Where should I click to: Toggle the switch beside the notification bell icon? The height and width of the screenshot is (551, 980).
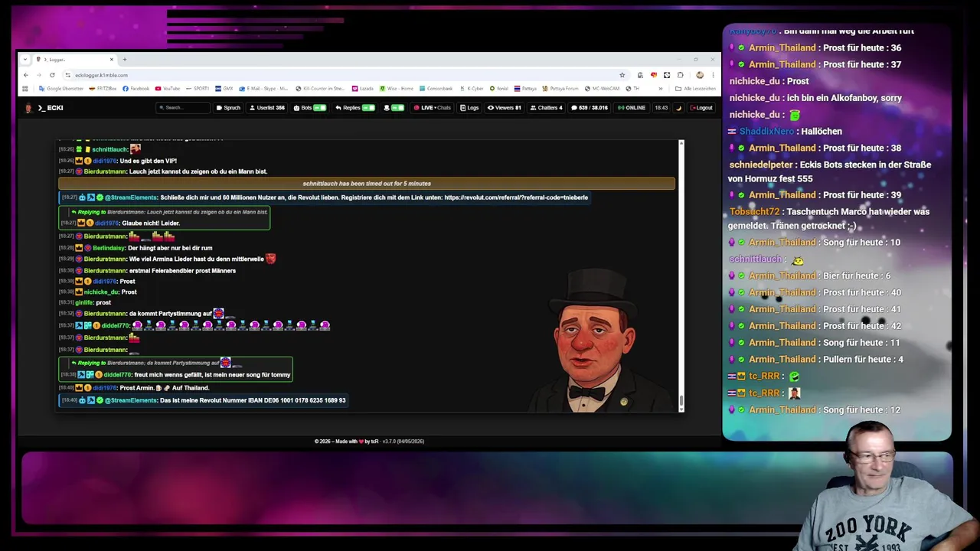click(397, 108)
